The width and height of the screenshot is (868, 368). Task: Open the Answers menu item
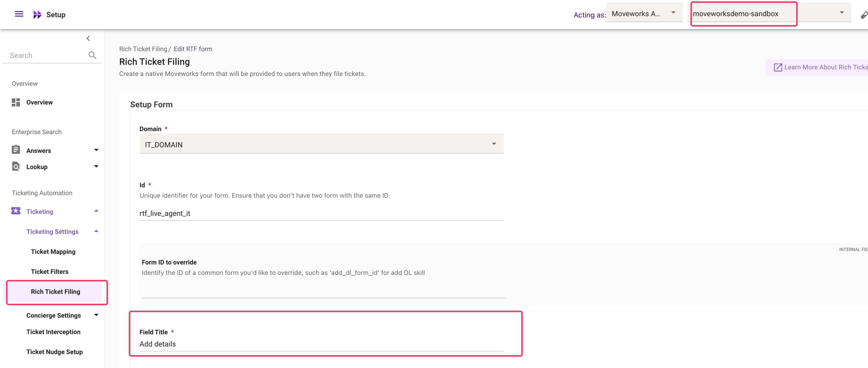[39, 151]
